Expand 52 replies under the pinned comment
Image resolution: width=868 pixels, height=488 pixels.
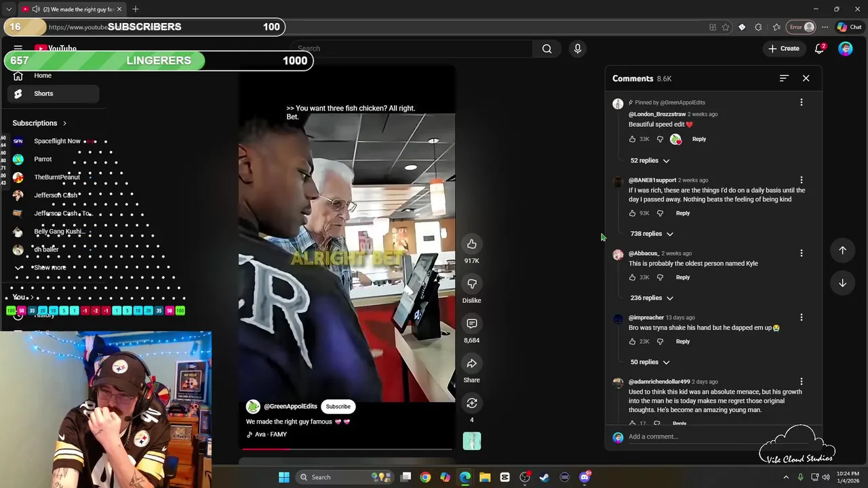point(650,161)
